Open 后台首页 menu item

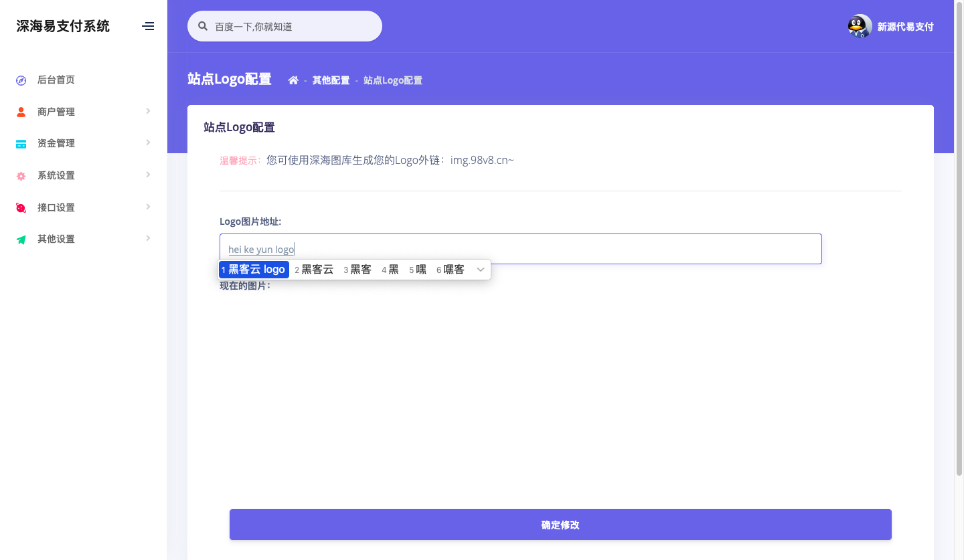click(x=56, y=80)
